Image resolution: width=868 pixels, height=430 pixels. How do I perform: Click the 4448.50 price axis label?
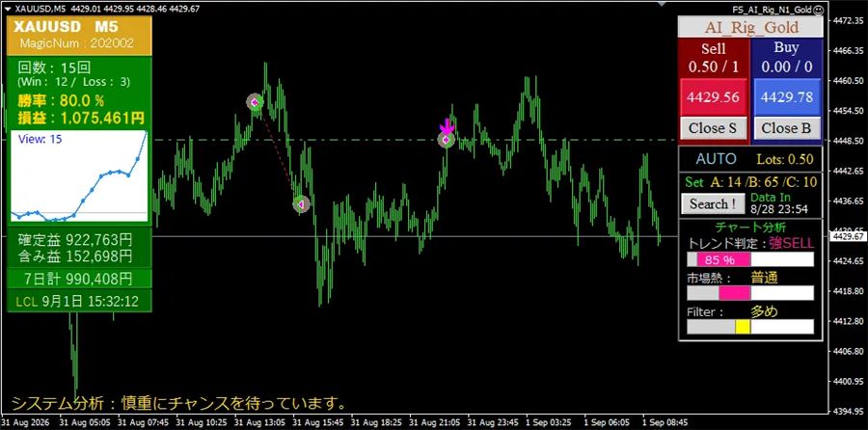point(848,140)
